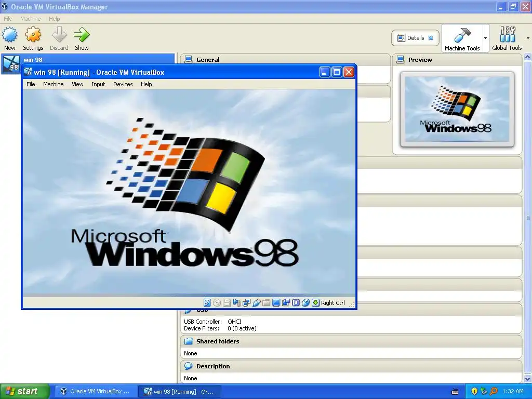Click the Manager scrollbar up arrow

(528, 57)
